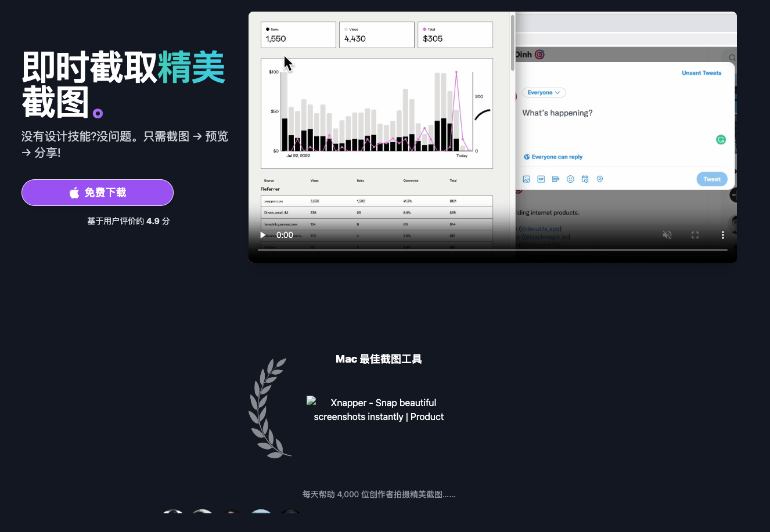Click the Total $305 stat card
Screen dimensions: 770x532
click(x=455, y=35)
